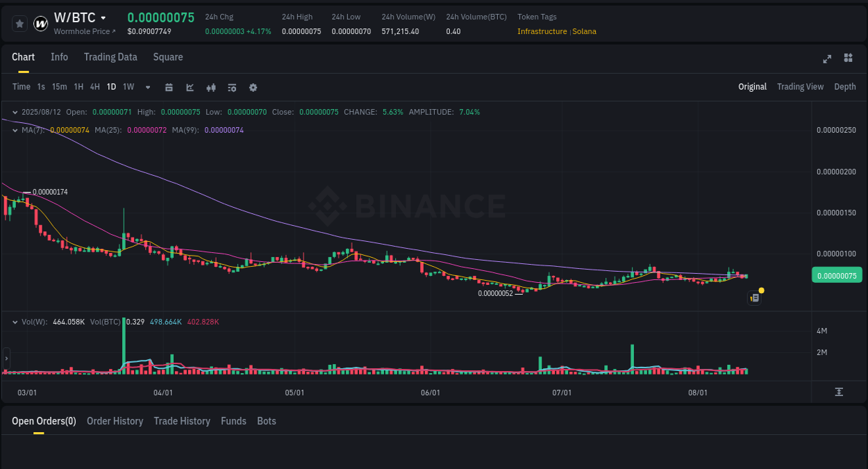Screen dimensions: 868x469
Task: Switch the interval to 1H
Action: [x=78, y=87]
